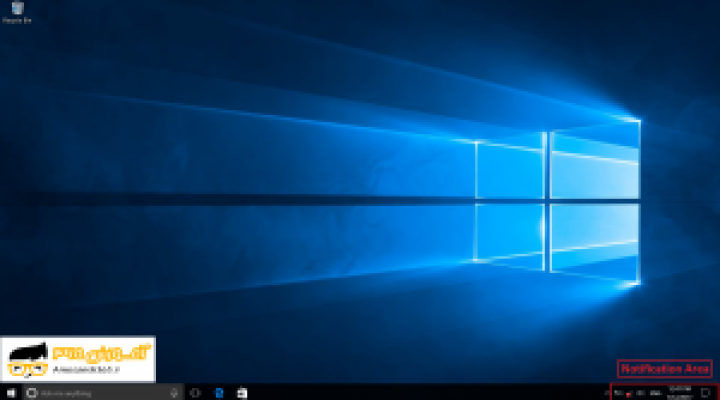Select the Recycle Bin desktop icon
720x400 pixels.
(x=17, y=12)
